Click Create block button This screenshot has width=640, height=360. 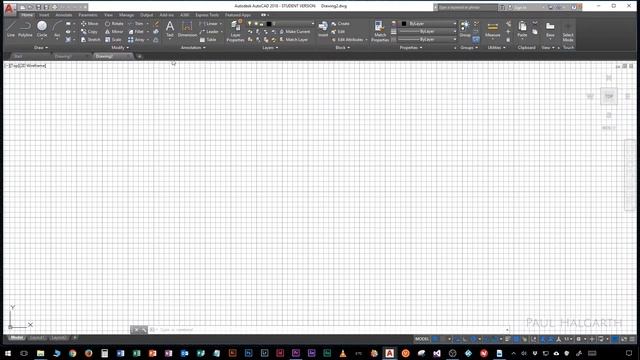click(340, 24)
